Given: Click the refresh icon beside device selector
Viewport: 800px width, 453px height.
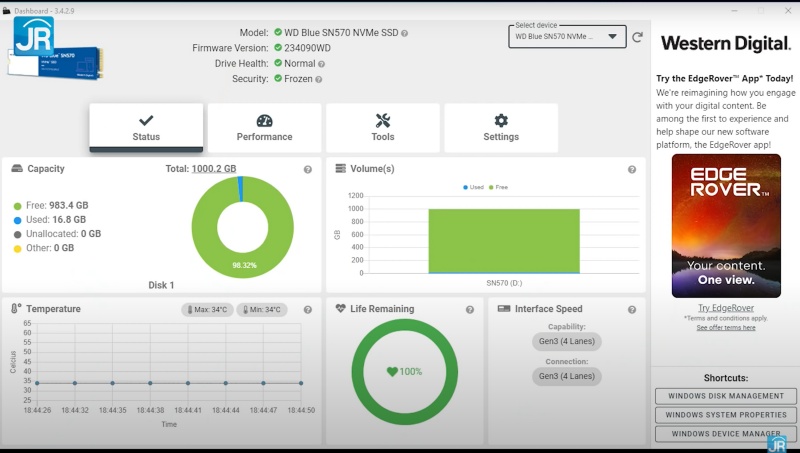Looking at the screenshot, I should pyautogui.click(x=637, y=37).
